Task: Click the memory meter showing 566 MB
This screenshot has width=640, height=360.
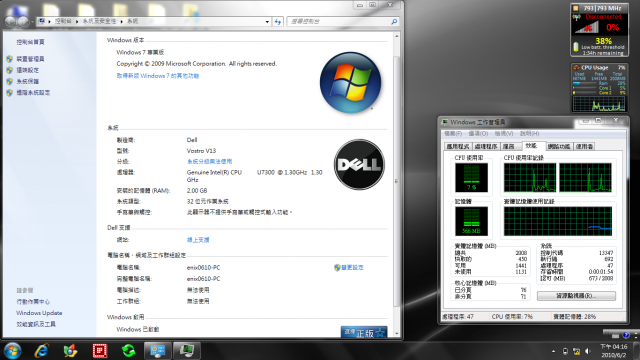Action: point(471,222)
